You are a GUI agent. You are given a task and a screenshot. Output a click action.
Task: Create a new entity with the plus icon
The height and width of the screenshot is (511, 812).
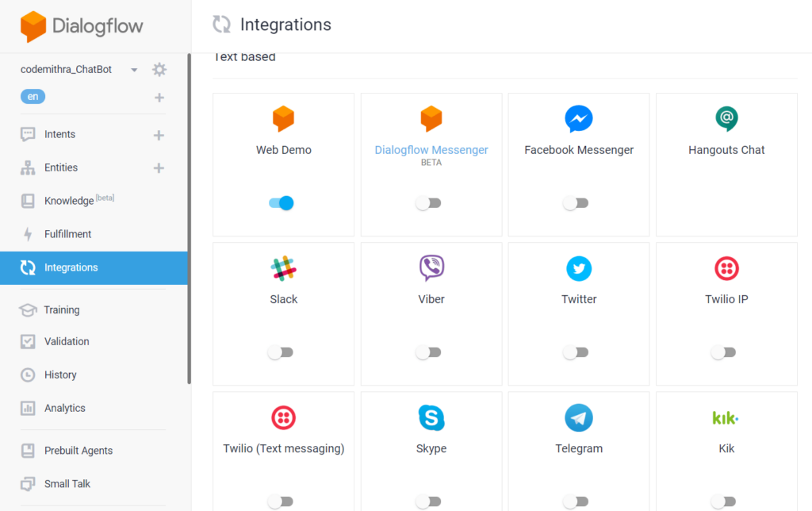(159, 168)
